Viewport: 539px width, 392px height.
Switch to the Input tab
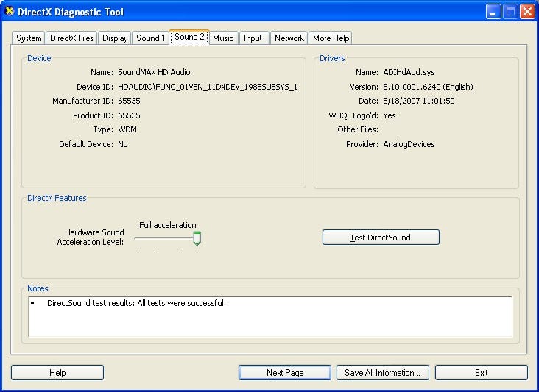(253, 38)
